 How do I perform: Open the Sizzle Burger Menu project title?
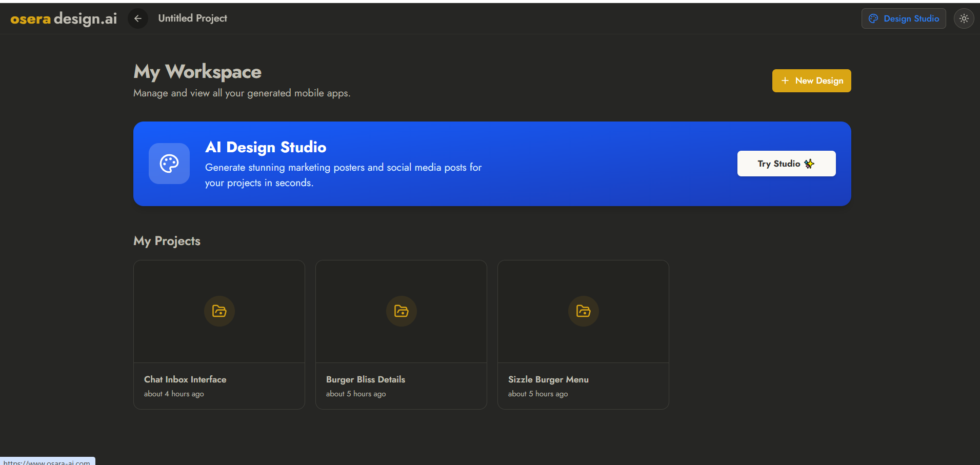click(x=548, y=379)
